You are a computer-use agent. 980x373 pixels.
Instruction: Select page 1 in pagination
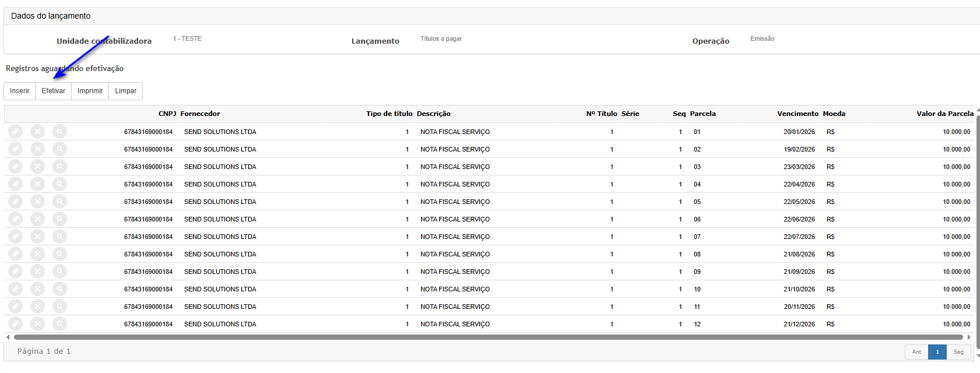(x=937, y=352)
